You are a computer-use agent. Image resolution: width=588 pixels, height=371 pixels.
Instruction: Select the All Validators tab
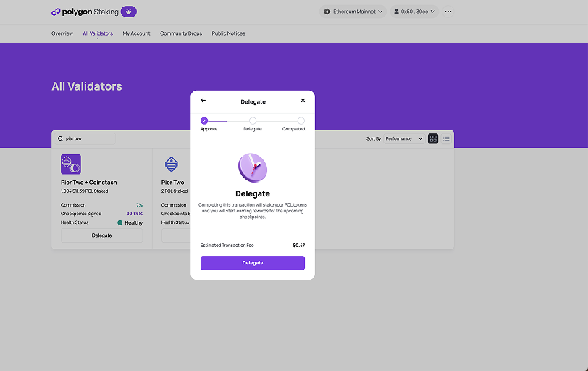(98, 33)
